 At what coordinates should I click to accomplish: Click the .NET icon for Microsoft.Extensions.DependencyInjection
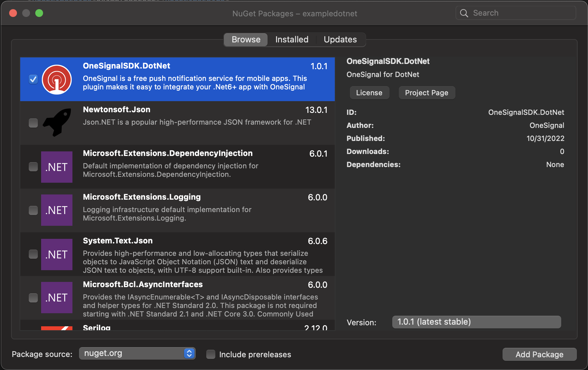[x=57, y=167]
